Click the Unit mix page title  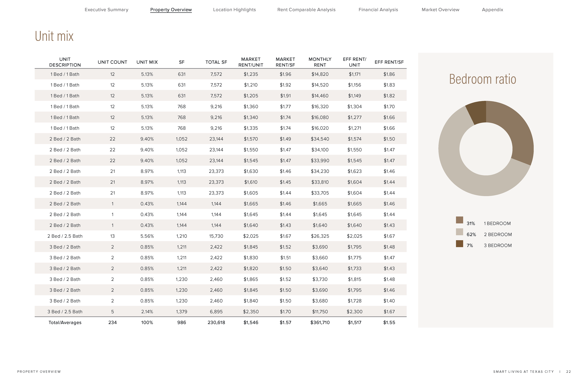click(54, 36)
